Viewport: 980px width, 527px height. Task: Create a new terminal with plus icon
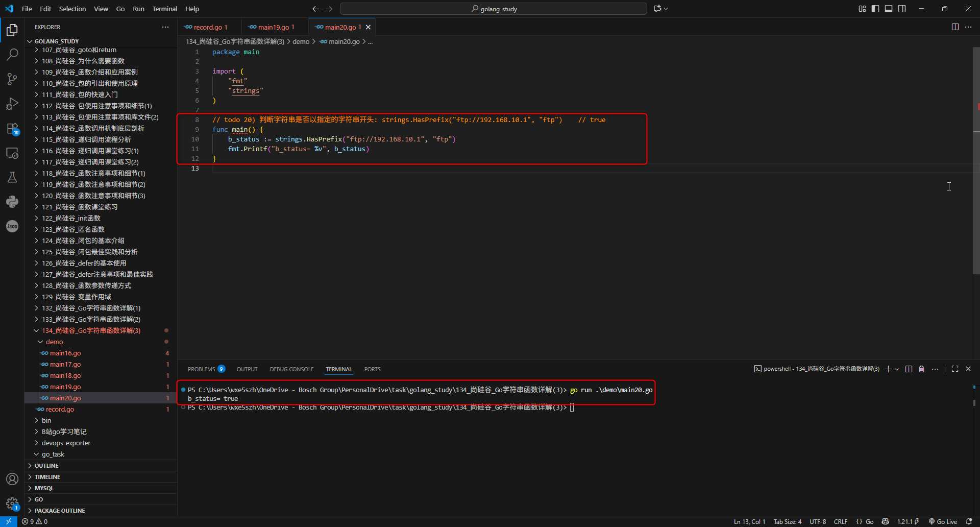888,369
